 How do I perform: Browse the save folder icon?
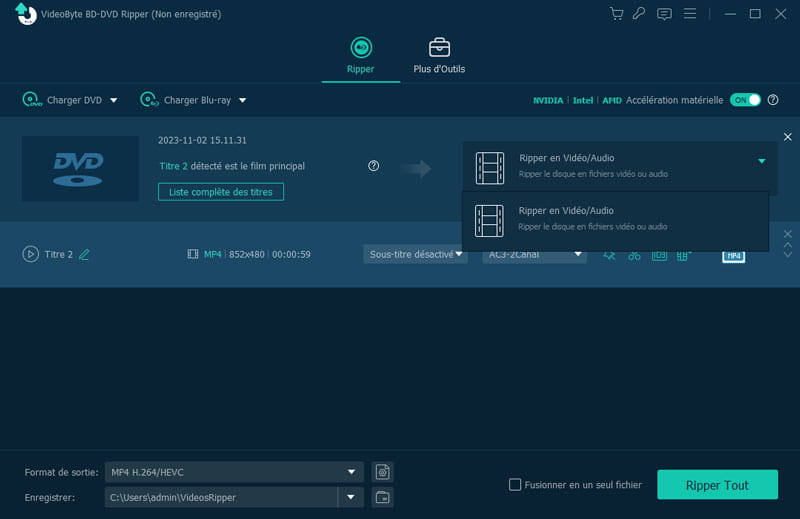click(x=382, y=497)
